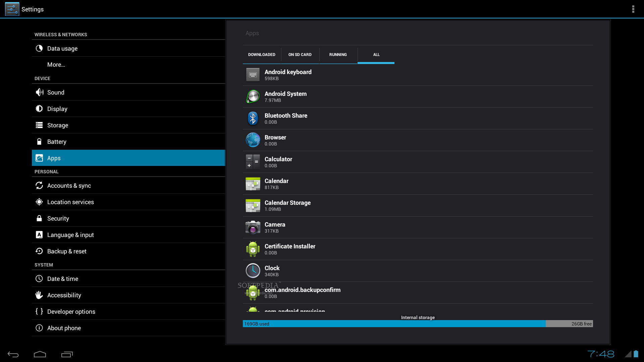Tap the Recent apps navigation button
The image size is (644, 362).
point(67,354)
